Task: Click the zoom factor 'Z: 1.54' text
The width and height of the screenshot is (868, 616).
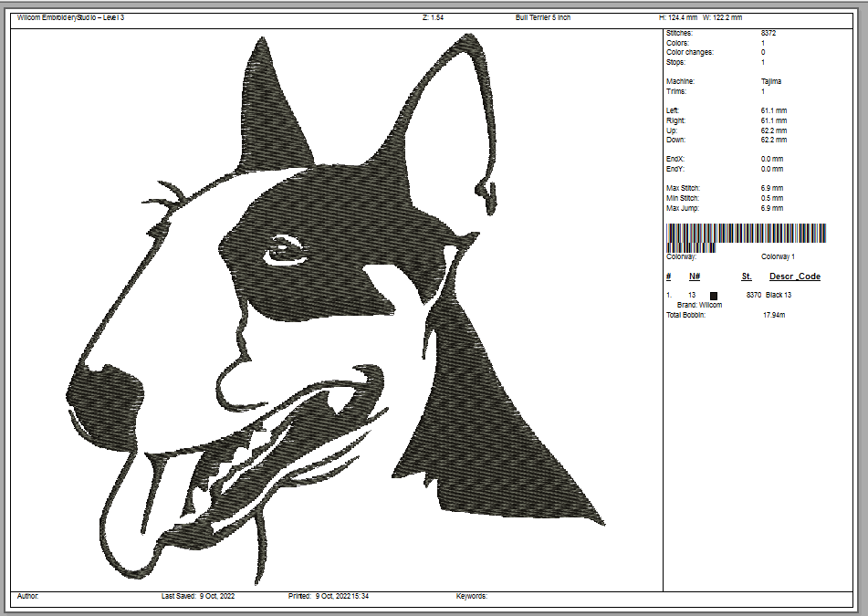Action: [433, 18]
